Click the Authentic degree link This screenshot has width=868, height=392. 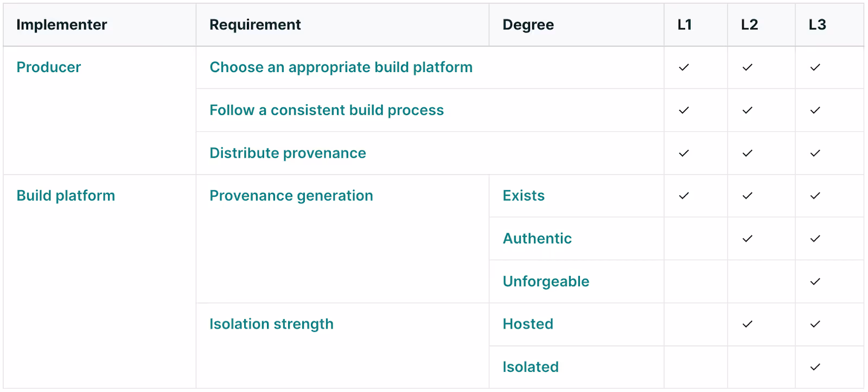pyautogui.click(x=537, y=239)
